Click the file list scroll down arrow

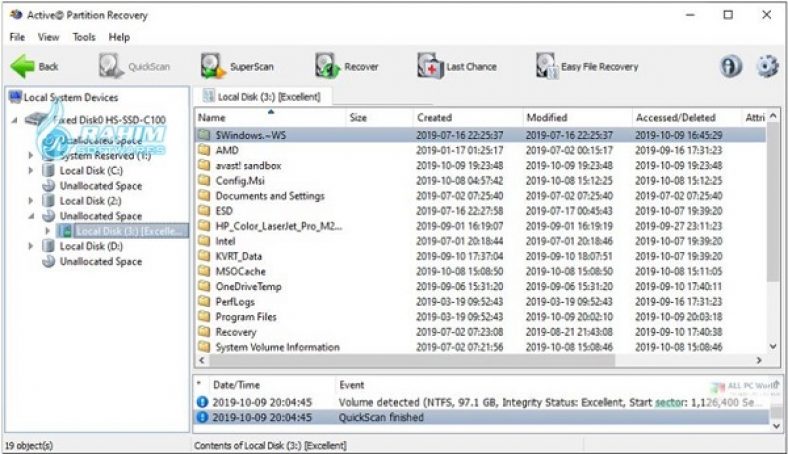(773, 346)
